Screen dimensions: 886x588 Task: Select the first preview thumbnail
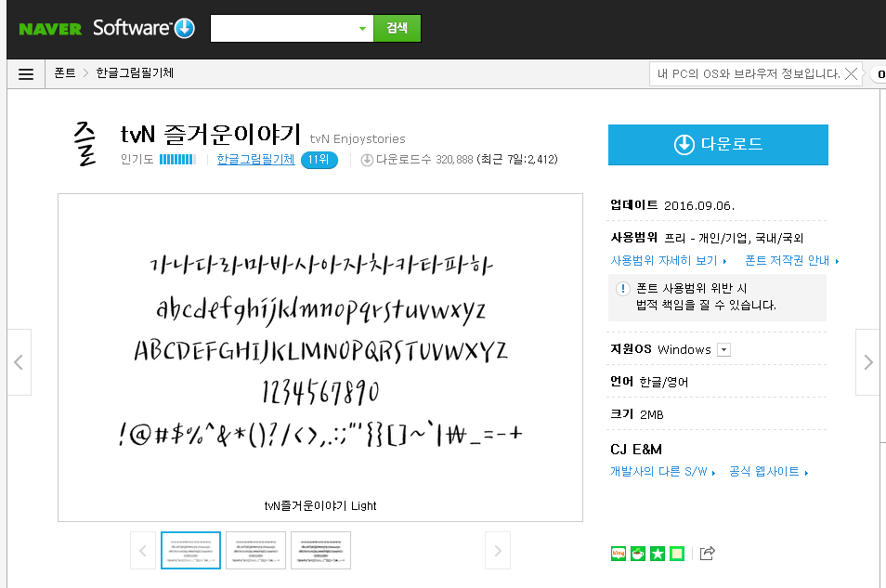(191, 550)
